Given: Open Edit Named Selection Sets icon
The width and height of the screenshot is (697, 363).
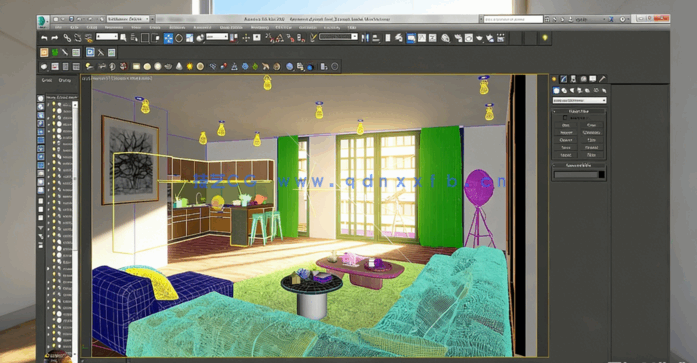Looking at the screenshot, I should (313, 38).
